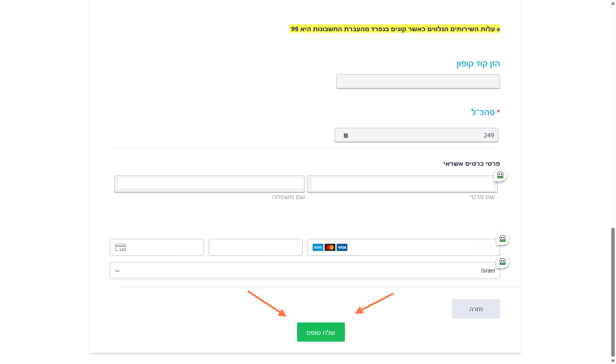Click the American Express logo
Viewport: 616px width, 364px height.
point(318,247)
